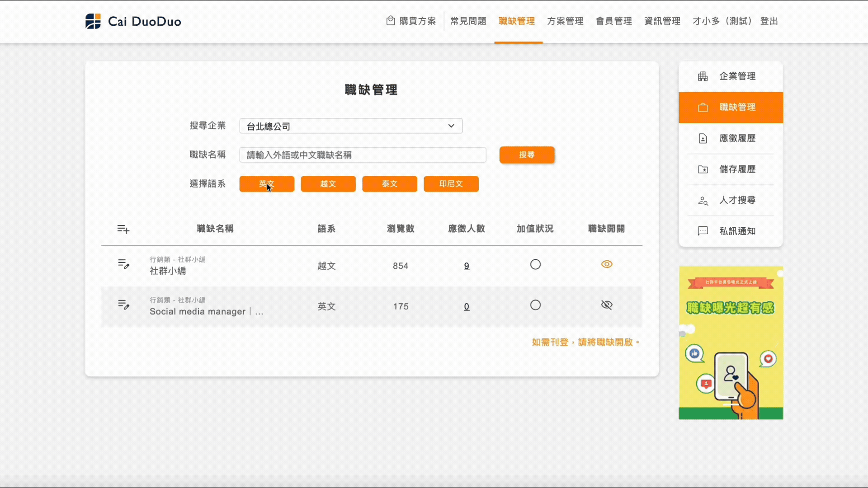
Task: Click the add new job list icon
Action: click(x=123, y=229)
